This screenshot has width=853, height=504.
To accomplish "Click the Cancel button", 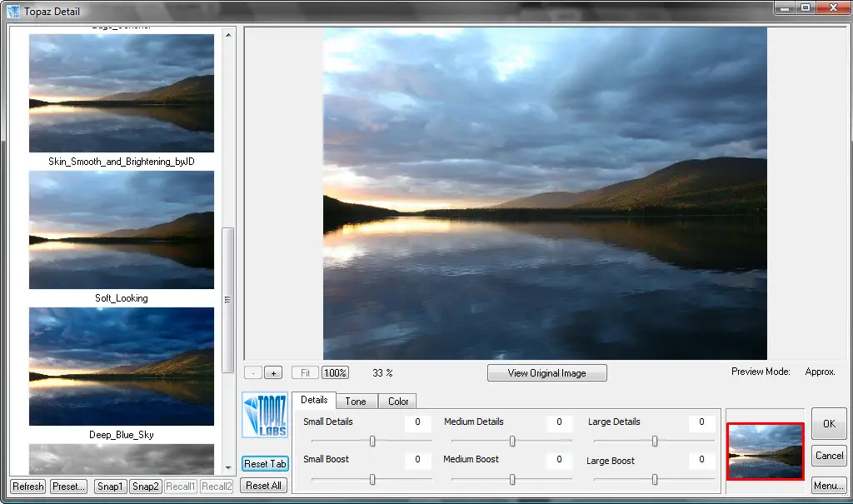I will tap(829, 456).
